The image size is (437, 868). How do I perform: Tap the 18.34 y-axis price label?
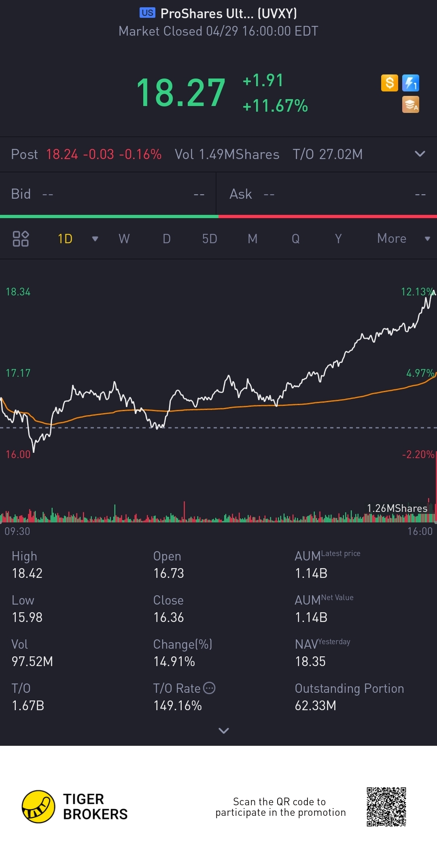tap(18, 292)
